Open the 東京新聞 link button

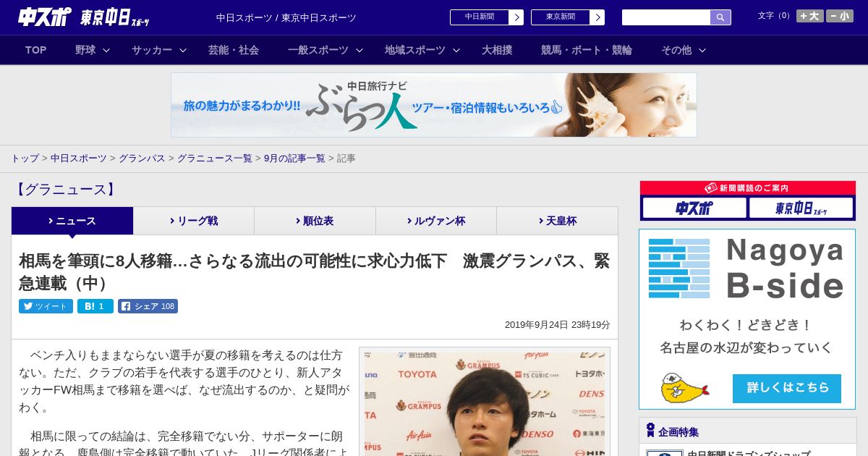point(561,17)
